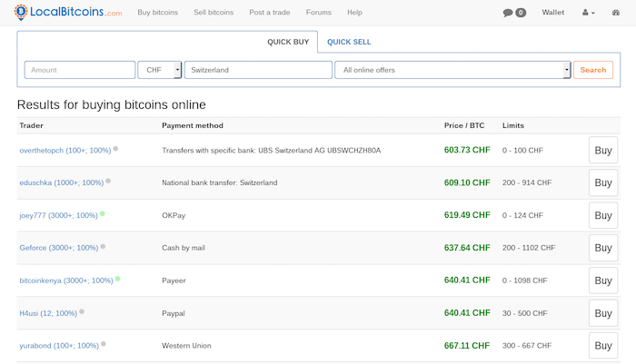Viewport: 636px width, 364px height.
Task: Click the gray status dot beside eduschka
Action: click(x=108, y=181)
